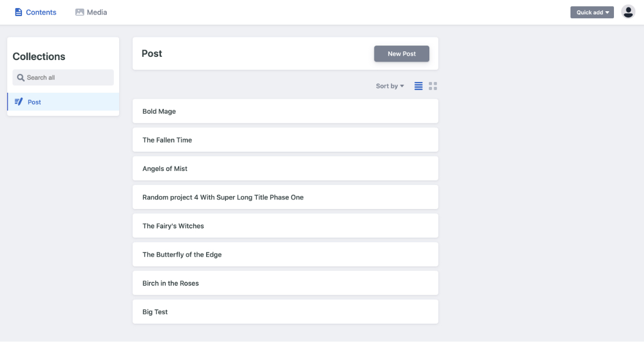Switch to grid view layout

tap(433, 86)
